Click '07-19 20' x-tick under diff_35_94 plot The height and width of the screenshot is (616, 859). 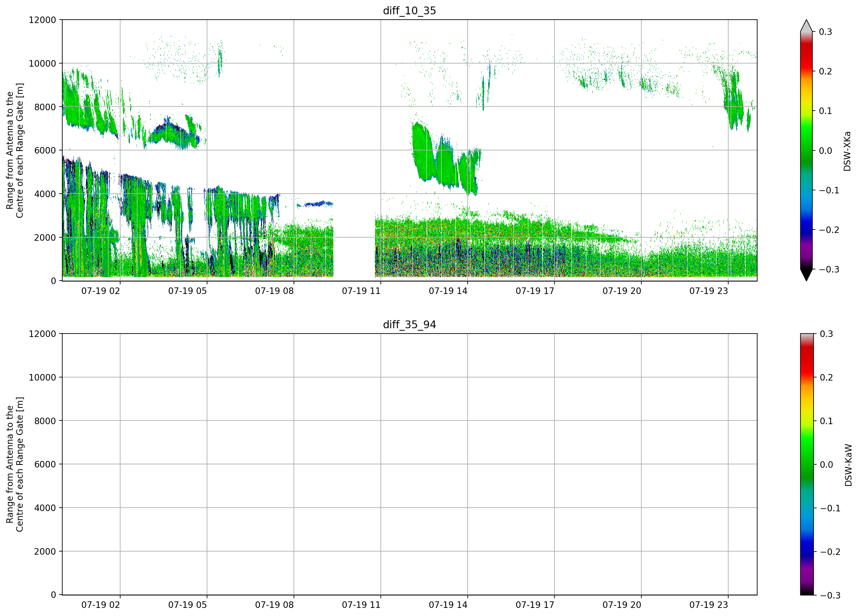[622, 605]
